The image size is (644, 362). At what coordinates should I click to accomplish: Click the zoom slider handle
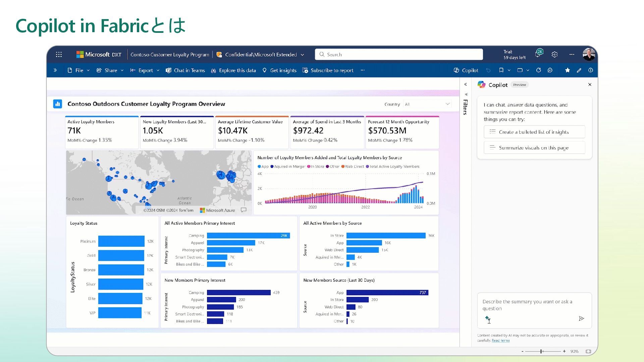tap(541, 351)
